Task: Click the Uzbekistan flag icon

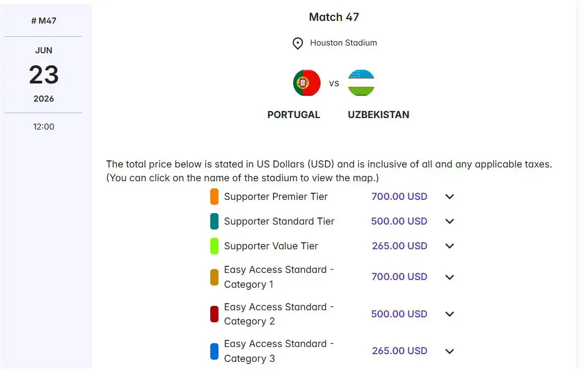Action: 361,83
